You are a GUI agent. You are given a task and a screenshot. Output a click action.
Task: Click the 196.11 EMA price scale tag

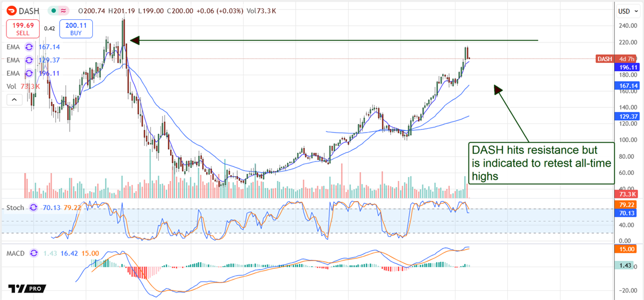626,67
